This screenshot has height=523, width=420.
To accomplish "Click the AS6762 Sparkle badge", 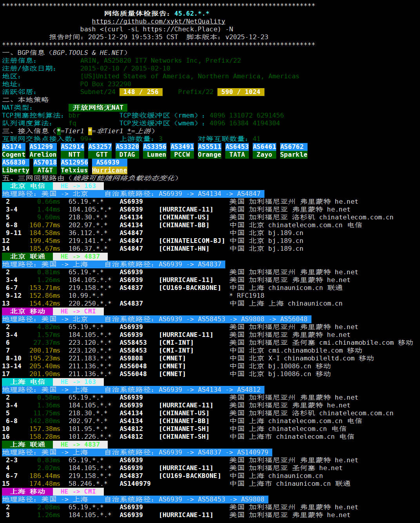I will click(x=293, y=151).
